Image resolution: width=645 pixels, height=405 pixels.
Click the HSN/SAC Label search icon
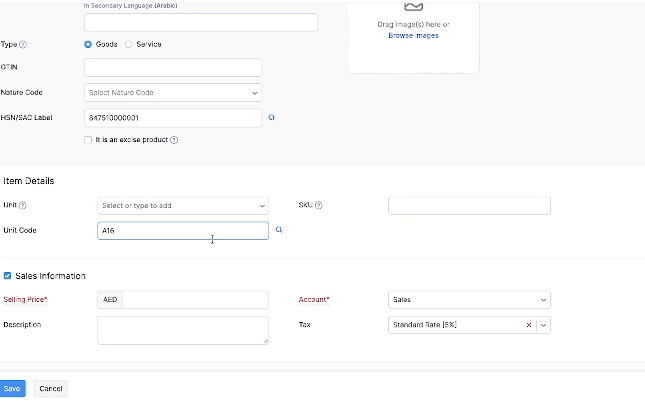pyautogui.click(x=271, y=118)
